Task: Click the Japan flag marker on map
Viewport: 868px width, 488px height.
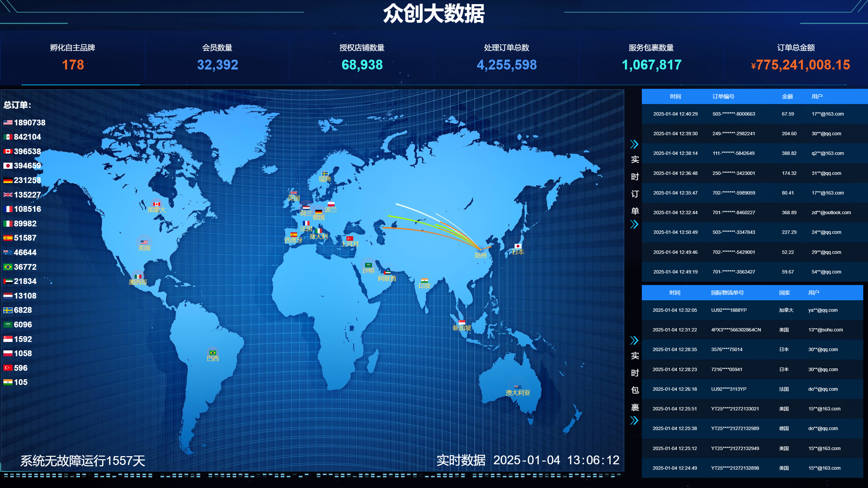Action: tap(518, 246)
